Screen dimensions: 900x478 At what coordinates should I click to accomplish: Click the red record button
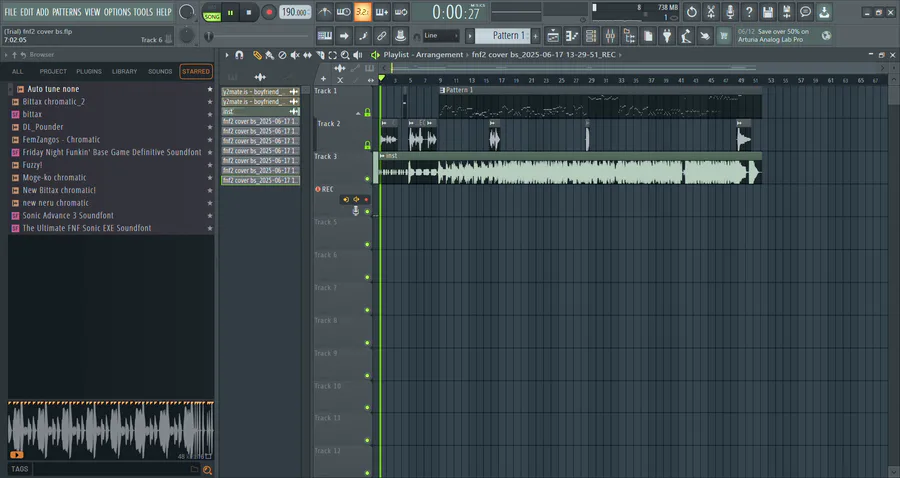268,12
